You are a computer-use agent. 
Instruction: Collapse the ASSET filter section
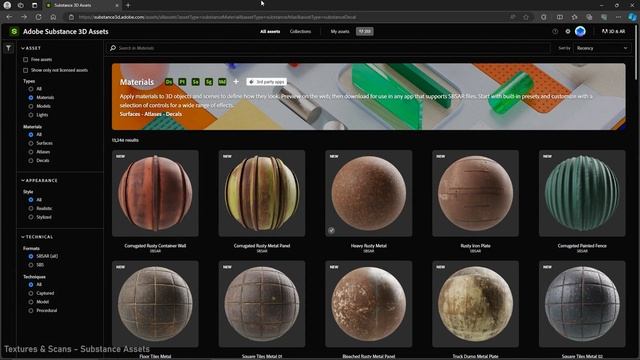tap(31, 48)
